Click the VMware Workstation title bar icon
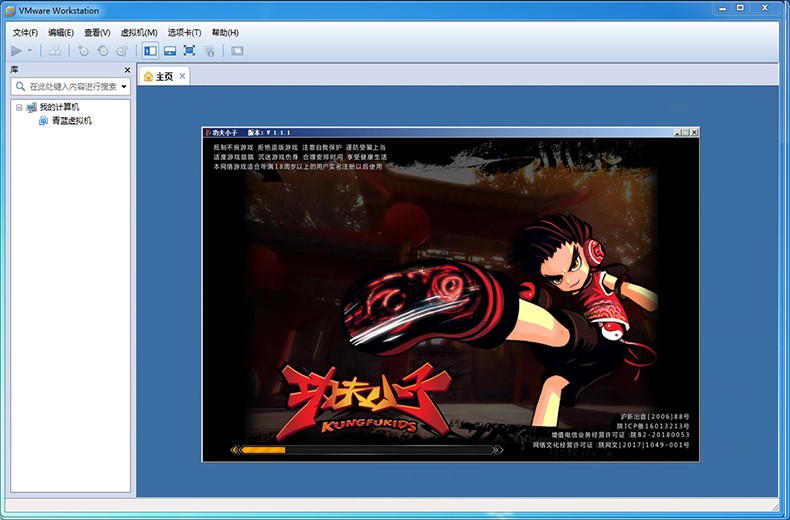 (x=10, y=11)
